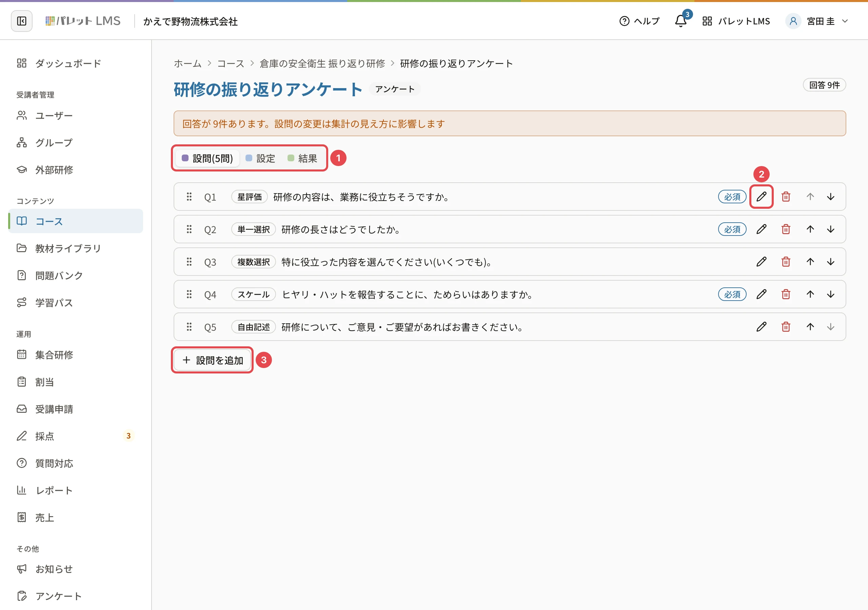This screenshot has width=868, height=610.
Task: Move question Q5 up
Action: (x=810, y=327)
